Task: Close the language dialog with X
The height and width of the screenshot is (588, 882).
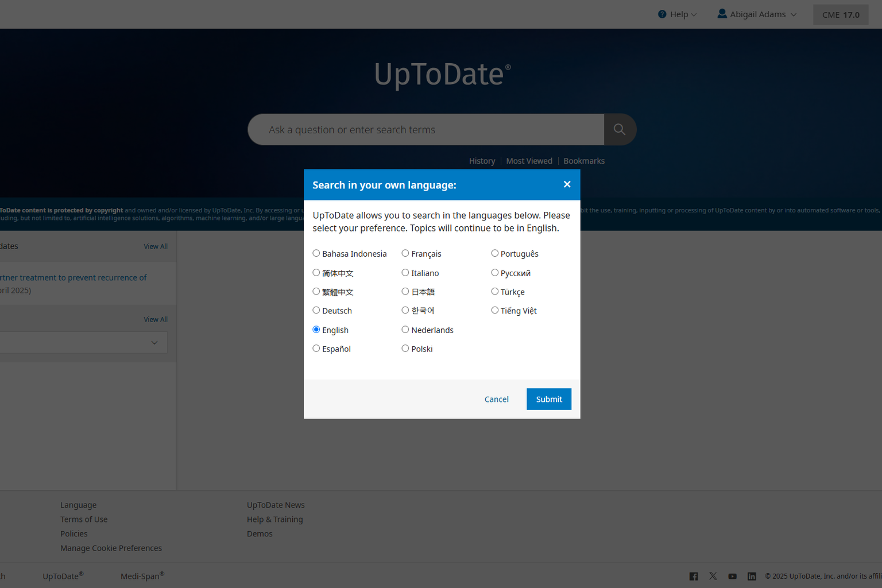Action: pyautogui.click(x=567, y=184)
